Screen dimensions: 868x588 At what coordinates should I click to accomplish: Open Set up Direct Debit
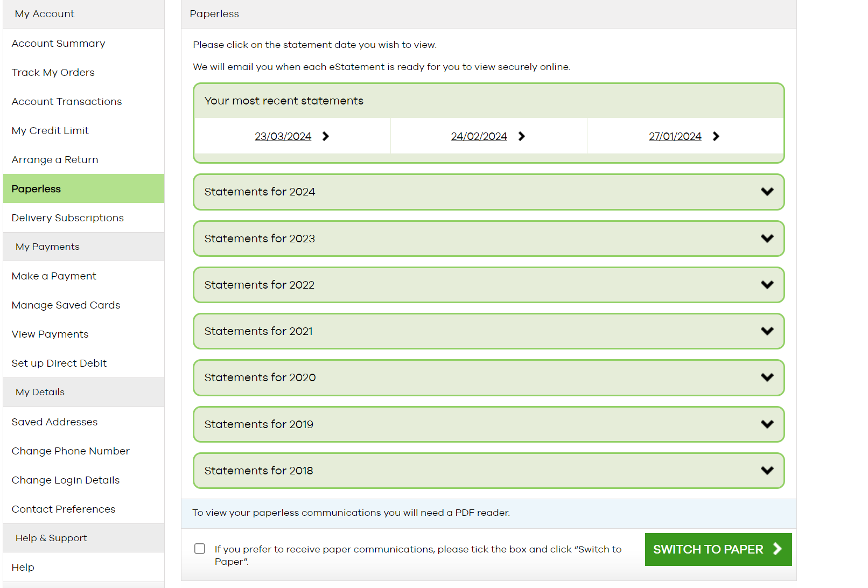[x=59, y=363]
